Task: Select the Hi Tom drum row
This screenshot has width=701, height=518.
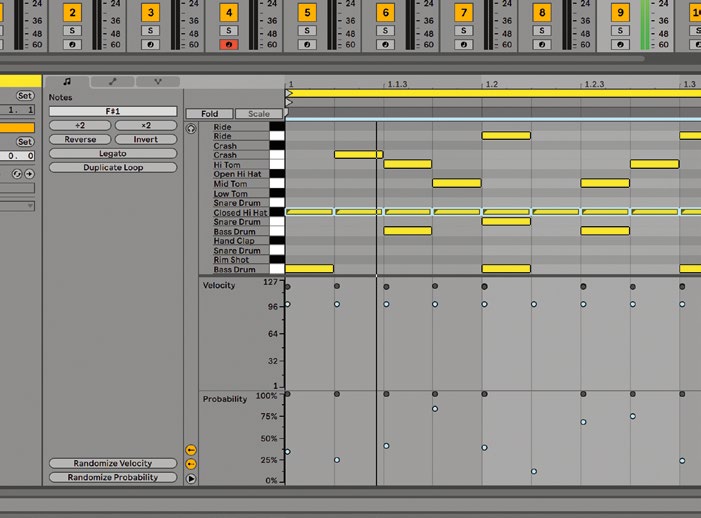Action: coord(241,165)
